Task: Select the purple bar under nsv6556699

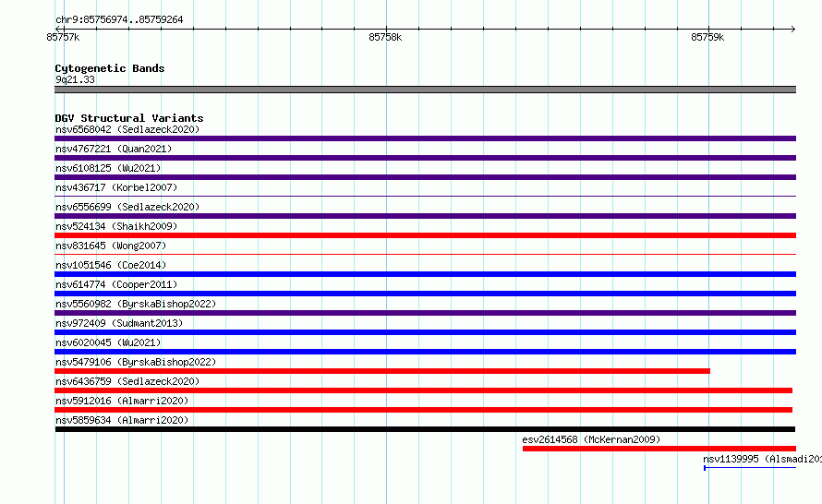Action: (425, 216)
